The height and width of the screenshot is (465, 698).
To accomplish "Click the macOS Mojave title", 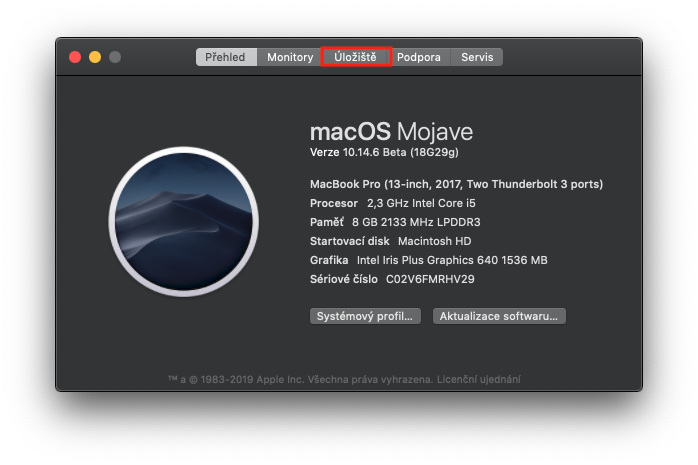I will tap(391, 132).
